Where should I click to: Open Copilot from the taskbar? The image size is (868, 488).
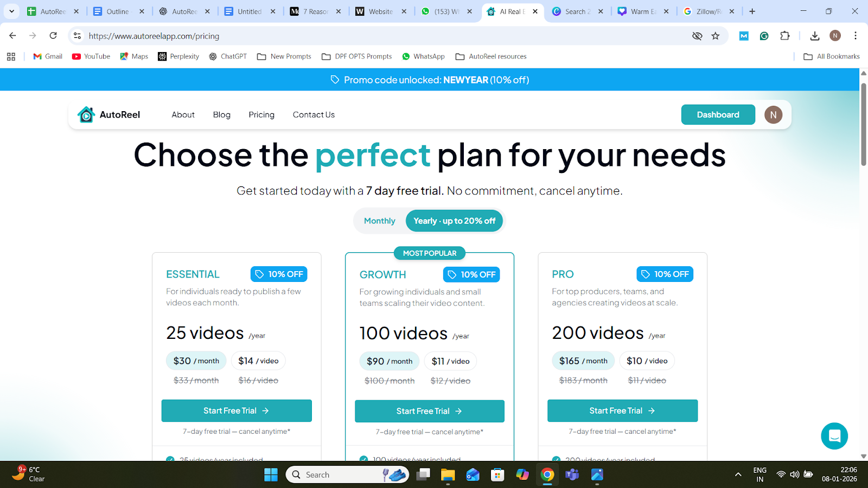click(522, 475)
